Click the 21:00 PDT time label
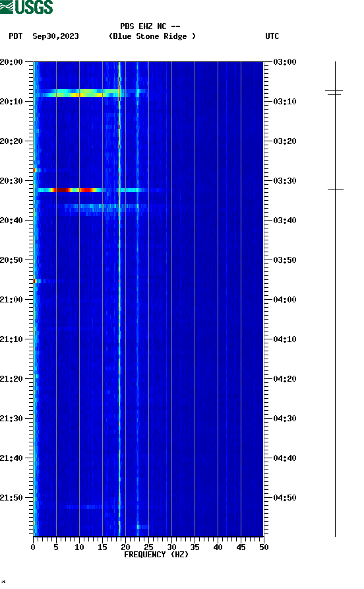364x589 pixels. coord(12,299)
